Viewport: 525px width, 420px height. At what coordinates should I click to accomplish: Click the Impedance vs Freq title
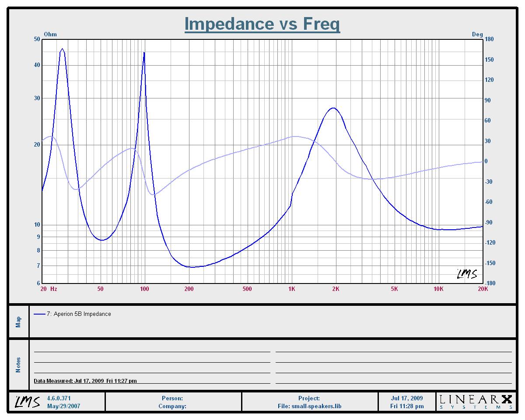click(x=262, y=24)
